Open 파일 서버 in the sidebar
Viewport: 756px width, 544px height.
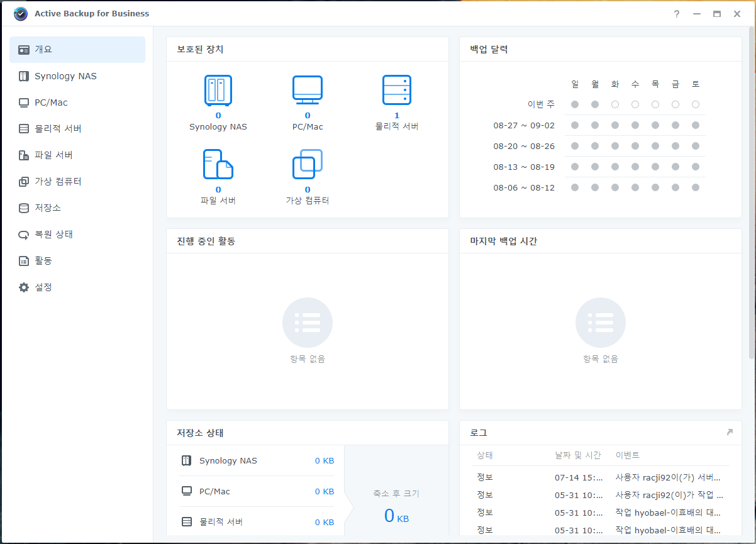pyautogui.click(x=77, y=155)
